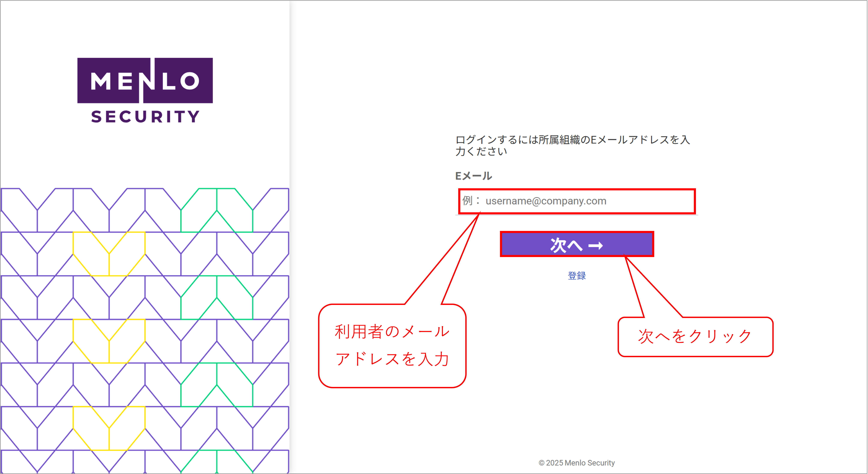Click the © 2025 Menlo Security footer
Image resolution: width=868 pixels, height=474 pixels.
577,463
